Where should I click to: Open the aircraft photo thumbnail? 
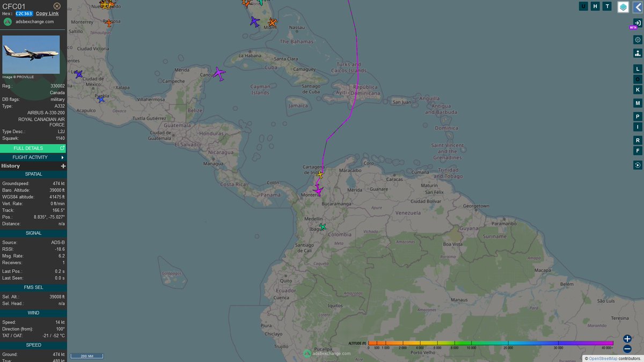(x=31, y=55)
